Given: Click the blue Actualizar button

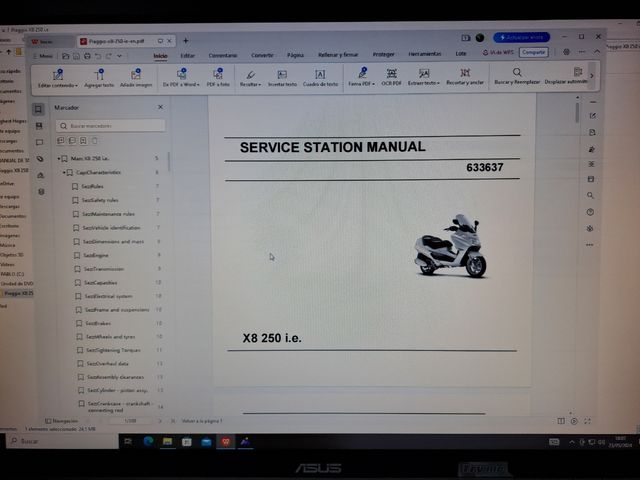Looking at the screenshot, I should pyautogui.click(x=522, y=38).
